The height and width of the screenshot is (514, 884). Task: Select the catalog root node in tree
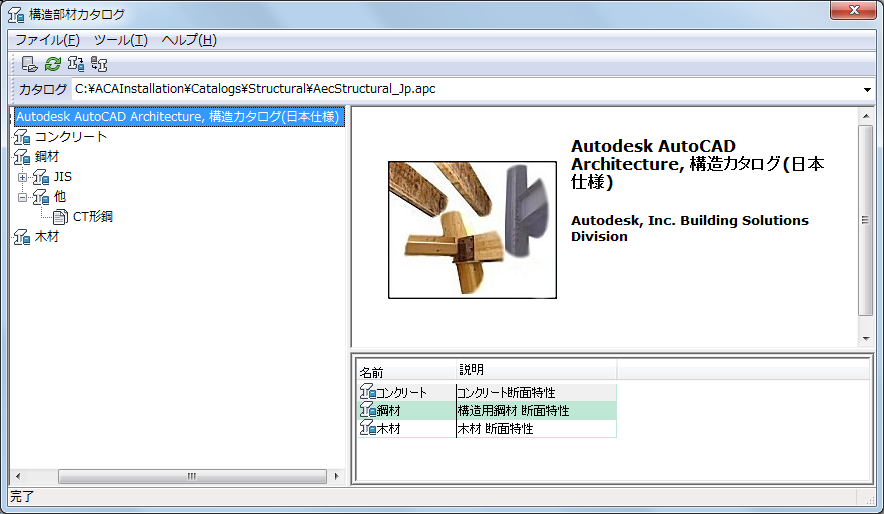(x=178, y=117)
